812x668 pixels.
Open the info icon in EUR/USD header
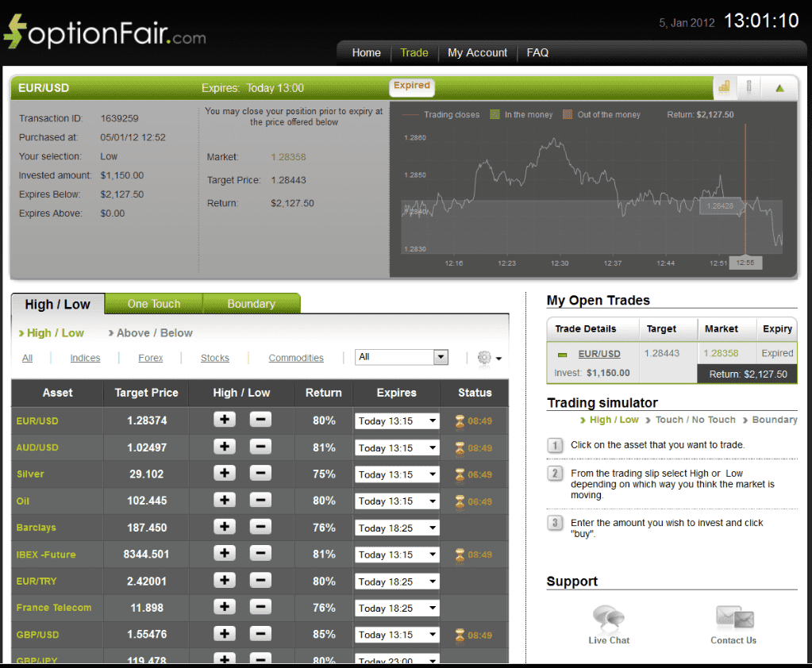[x=749, y=87]
